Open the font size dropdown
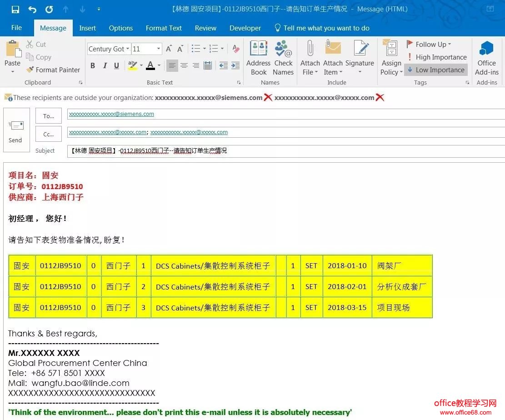 click(x=159, y=49)
